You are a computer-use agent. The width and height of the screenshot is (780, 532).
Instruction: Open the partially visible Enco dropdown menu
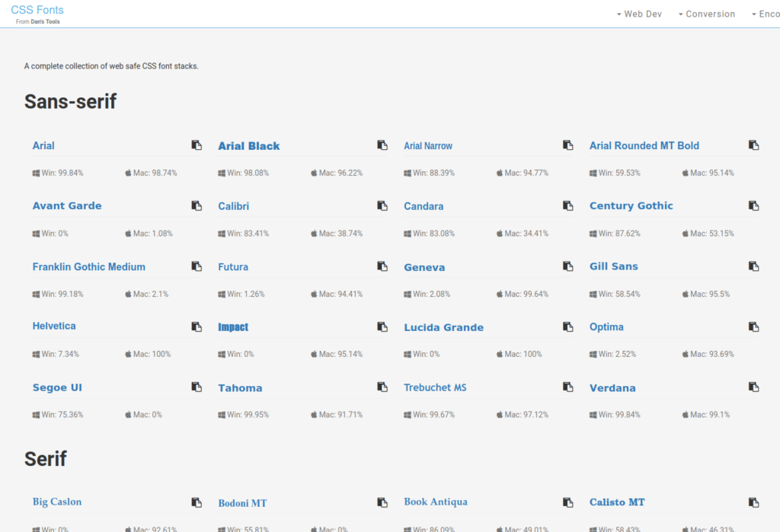click(x=766, y=14)
